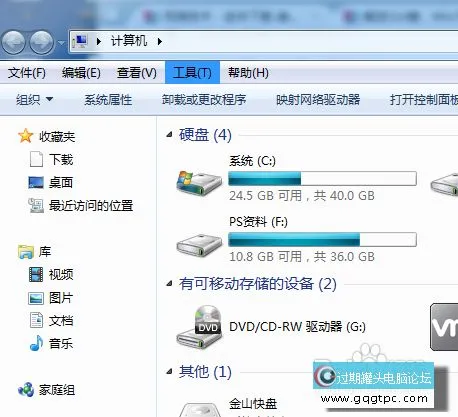458x417 pixels.
Task: Click 映射网络驱动器 toolbar button
Action: [318, 99]
